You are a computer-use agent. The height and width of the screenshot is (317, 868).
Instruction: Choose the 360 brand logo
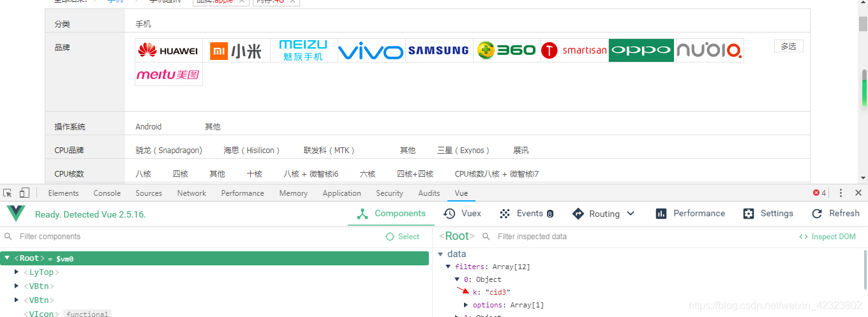tap(507, 50)
